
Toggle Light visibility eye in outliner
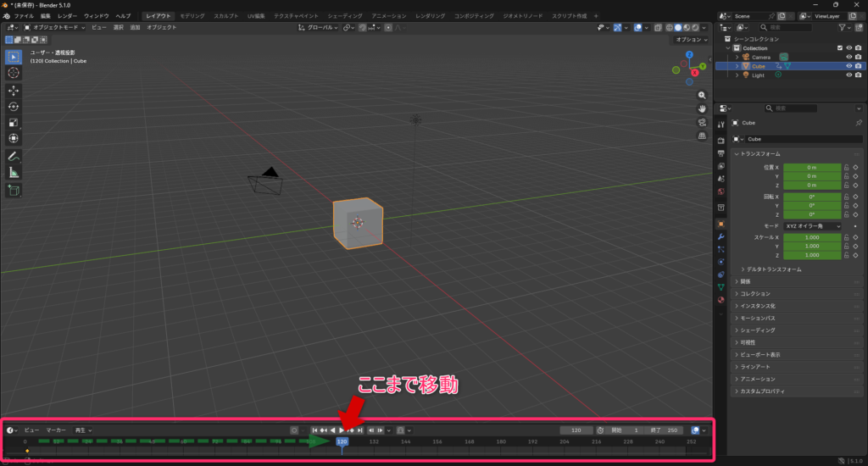[x=849, y=75]
